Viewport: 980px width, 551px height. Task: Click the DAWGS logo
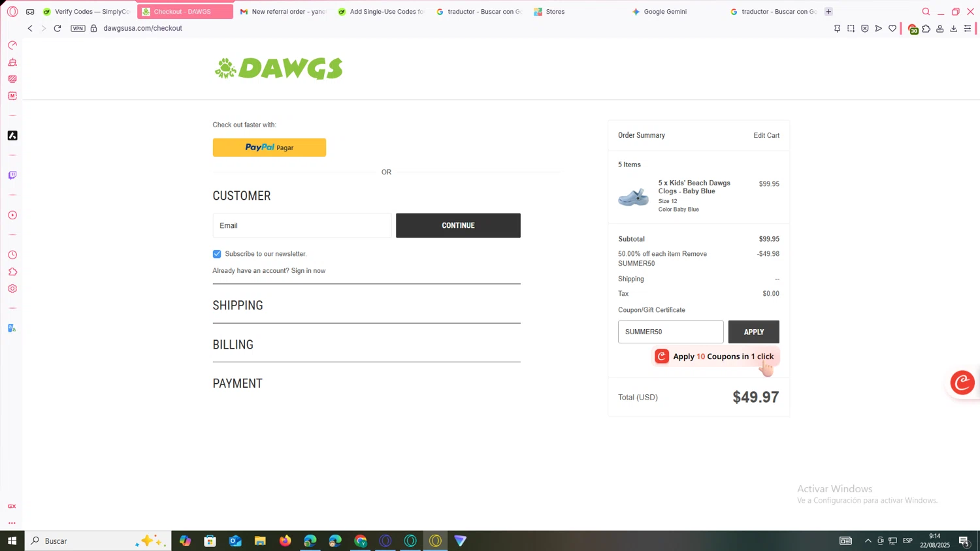pyautogui.click(x=278, y=69)
